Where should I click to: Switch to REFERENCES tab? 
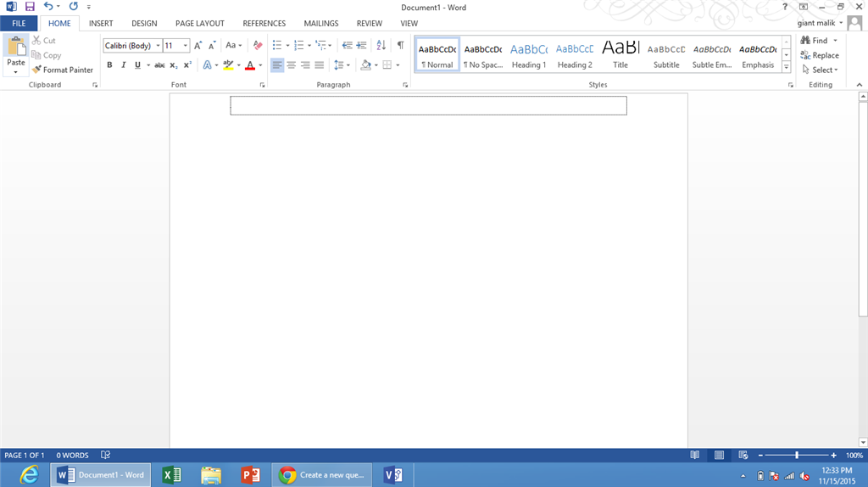click(264, 23)
